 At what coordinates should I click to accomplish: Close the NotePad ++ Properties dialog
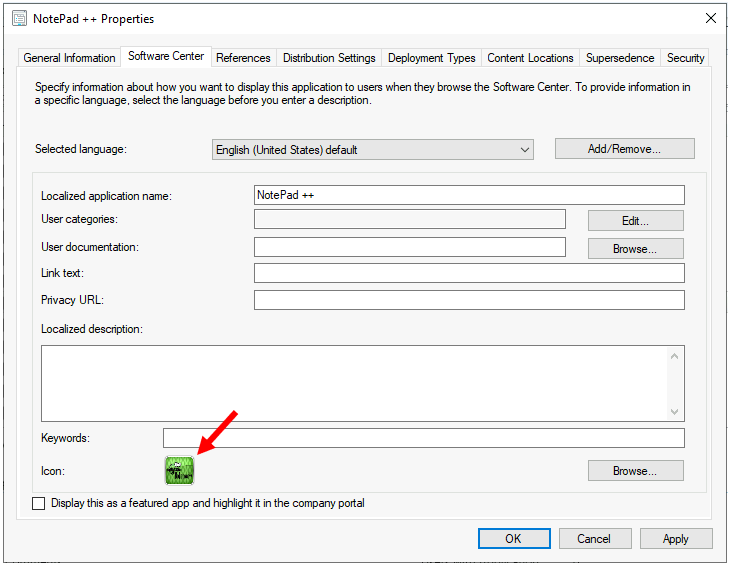pos(711,18)
